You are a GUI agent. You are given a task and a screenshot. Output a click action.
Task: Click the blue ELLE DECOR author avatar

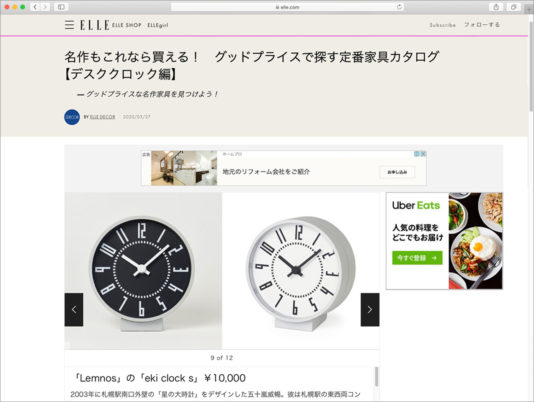(x=72, y=117)
